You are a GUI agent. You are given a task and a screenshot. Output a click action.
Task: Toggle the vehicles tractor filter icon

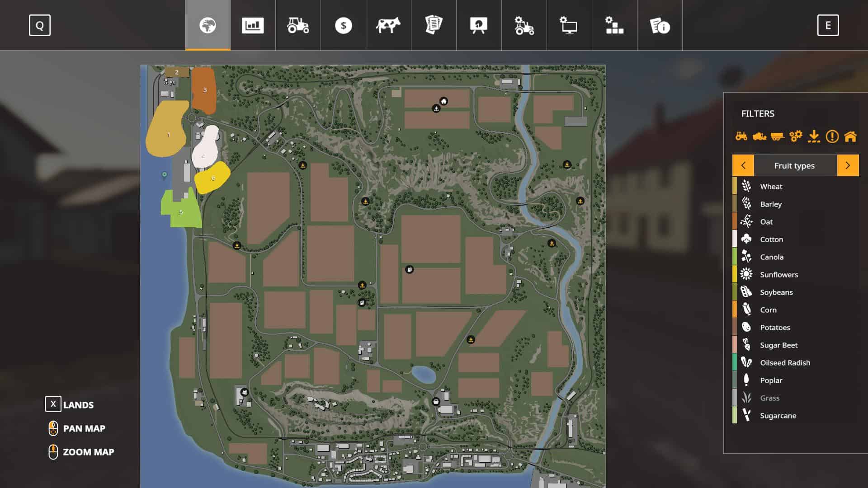(741, 136)
